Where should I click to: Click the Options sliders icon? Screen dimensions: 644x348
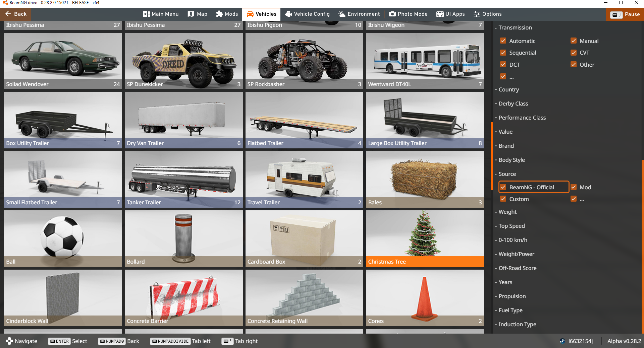(x=477, y=14)
